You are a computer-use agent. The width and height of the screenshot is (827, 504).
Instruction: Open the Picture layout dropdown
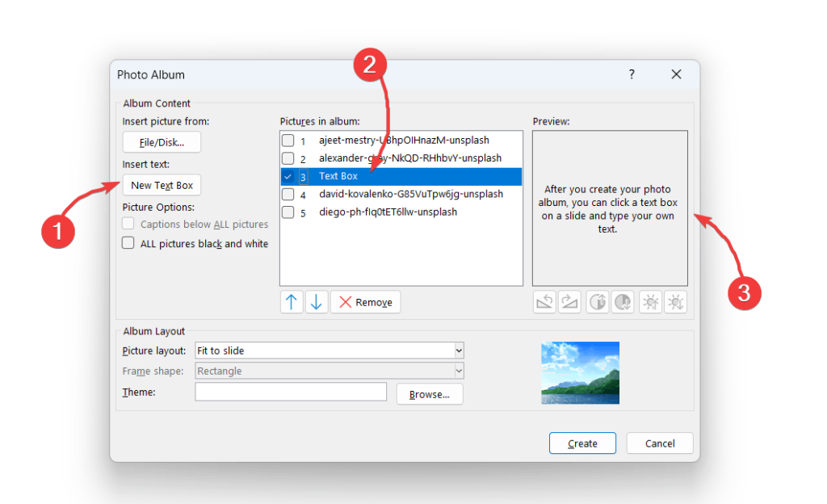460,350
